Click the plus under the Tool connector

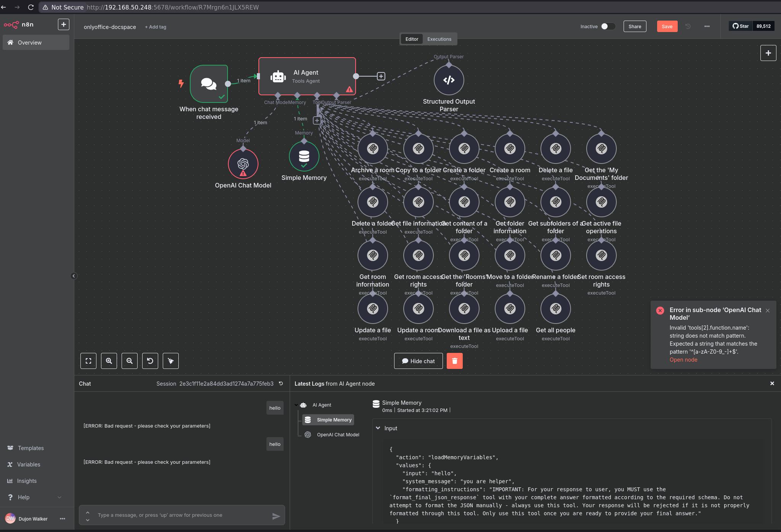point(317,120)
